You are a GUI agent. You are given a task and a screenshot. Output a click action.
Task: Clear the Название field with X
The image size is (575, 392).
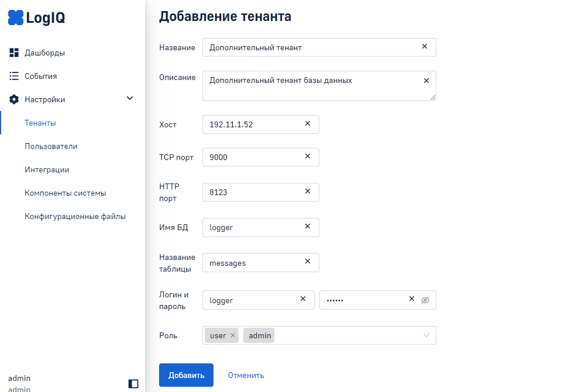click(x=425, y=47)
